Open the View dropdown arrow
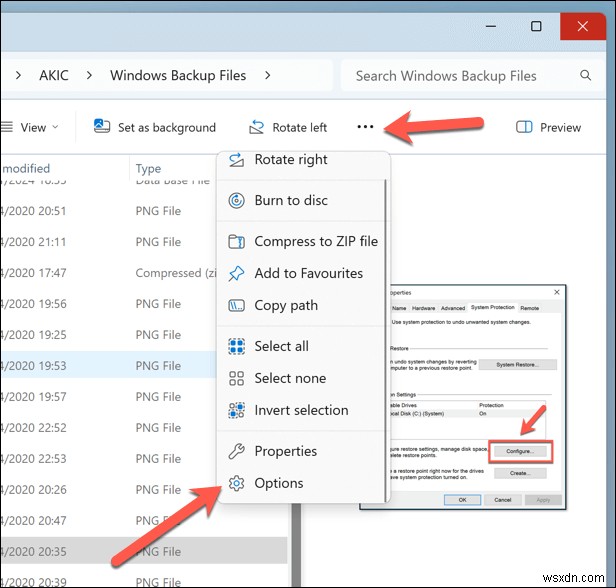Viewport: 616px width, 588px height. coord(55,127)
